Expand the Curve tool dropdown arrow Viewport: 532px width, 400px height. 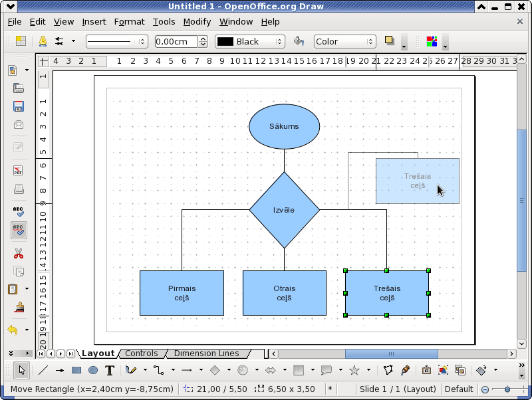[x=145, y=370]
